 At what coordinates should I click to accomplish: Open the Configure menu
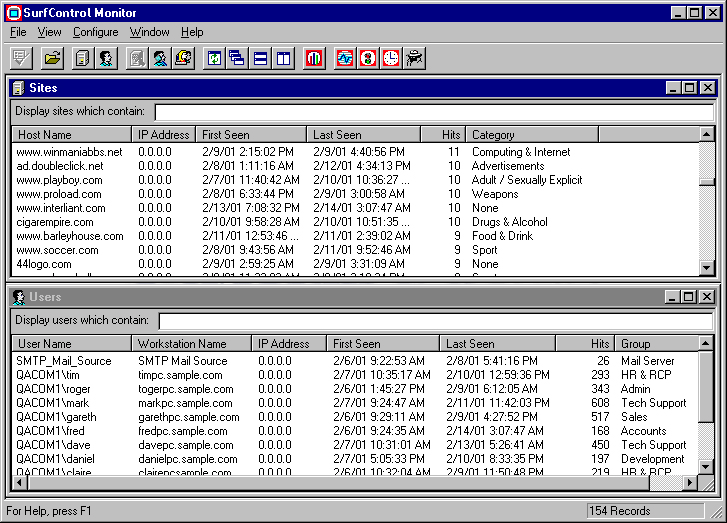click(x=96, y=32)
